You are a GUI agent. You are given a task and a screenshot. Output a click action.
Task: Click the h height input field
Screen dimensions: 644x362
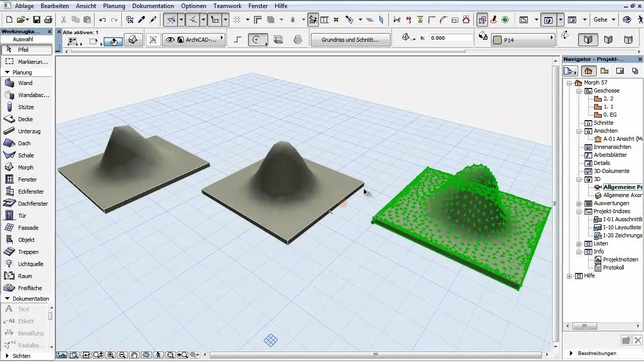pyautogui.click(x=451, y=38)
